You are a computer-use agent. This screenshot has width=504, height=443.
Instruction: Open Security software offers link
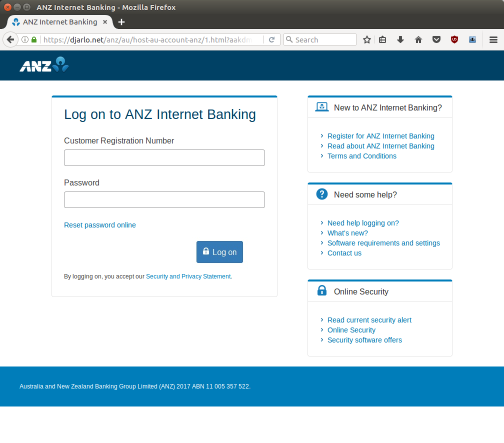365,340
